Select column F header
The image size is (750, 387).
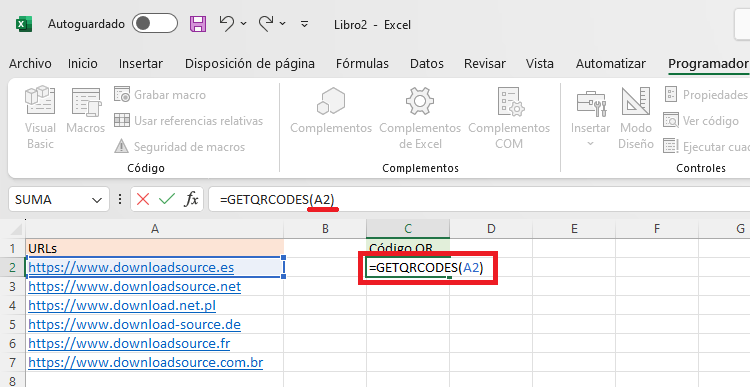point(657,229)
